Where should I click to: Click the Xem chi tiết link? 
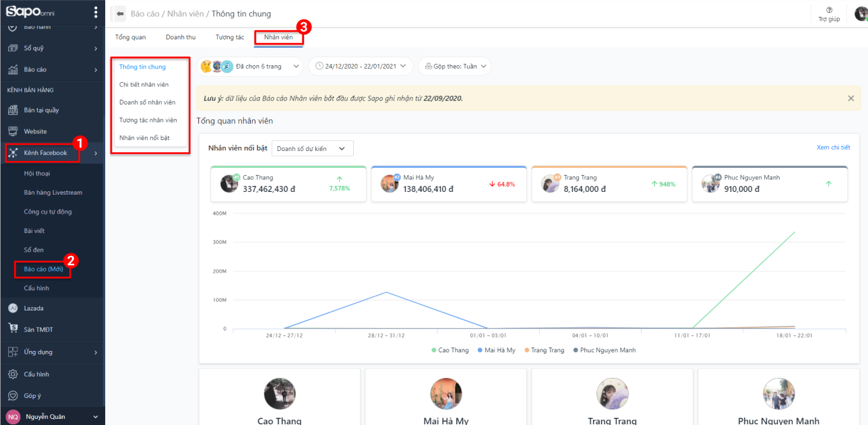coord(834,148)
